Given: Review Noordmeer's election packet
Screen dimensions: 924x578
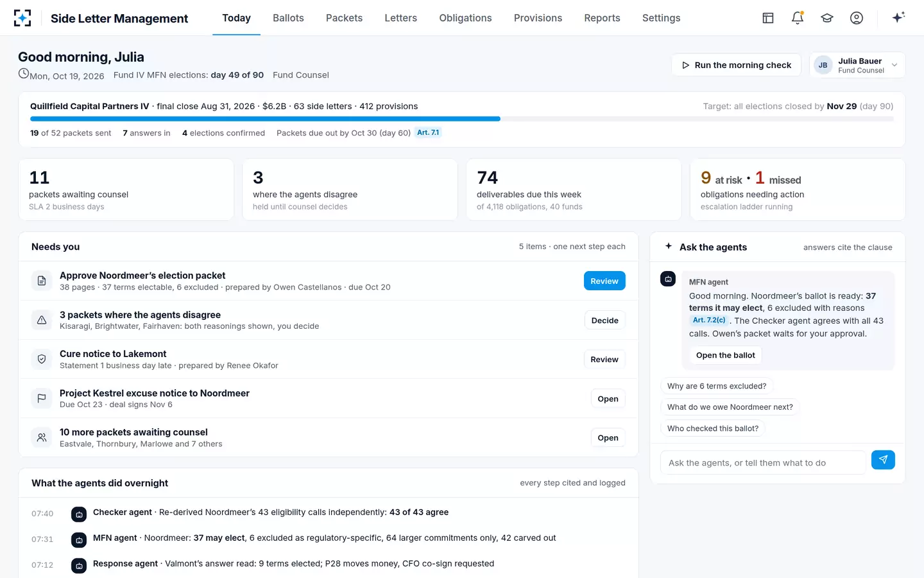Looking at the screenshot, I should pos(604,281).
